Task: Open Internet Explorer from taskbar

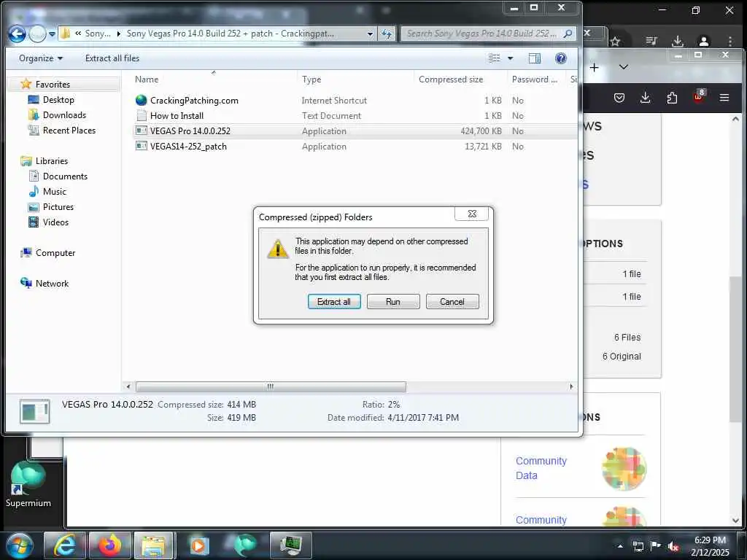Action: coord(64,545)
